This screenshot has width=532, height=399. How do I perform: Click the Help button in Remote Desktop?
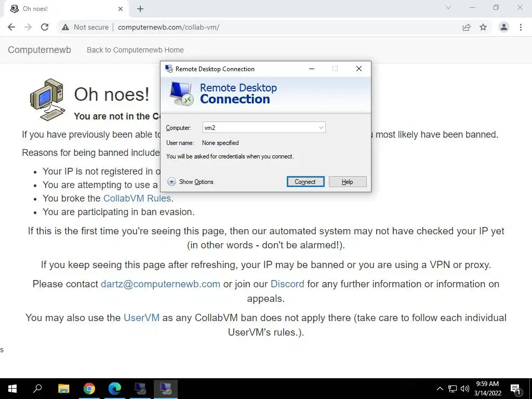(348, 181)
